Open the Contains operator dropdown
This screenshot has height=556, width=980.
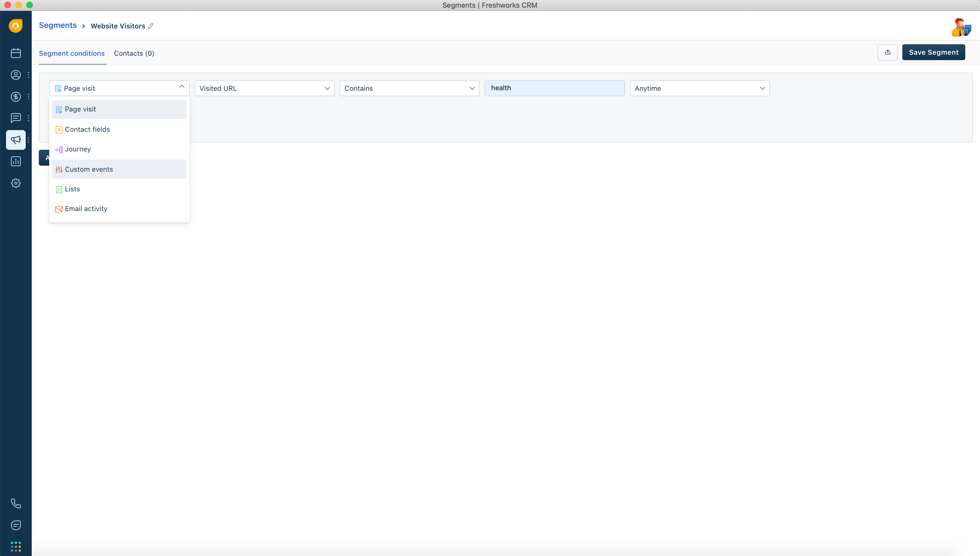(409, 88)
